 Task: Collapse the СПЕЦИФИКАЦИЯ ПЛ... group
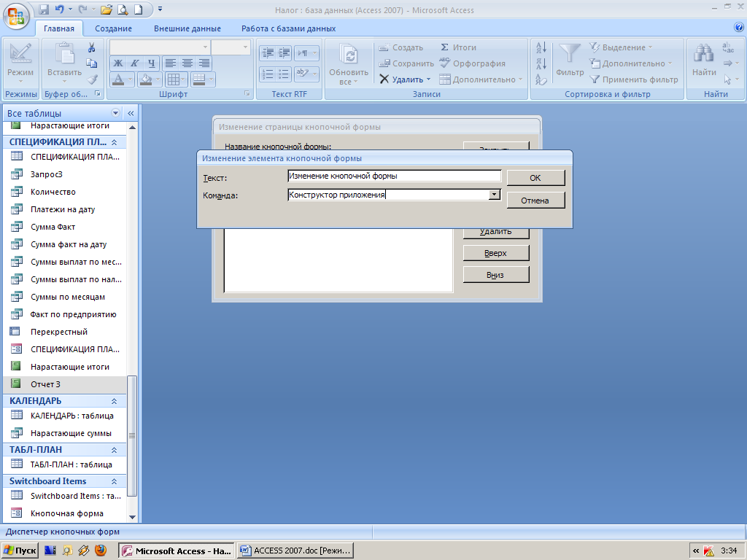tap(115, 142)
